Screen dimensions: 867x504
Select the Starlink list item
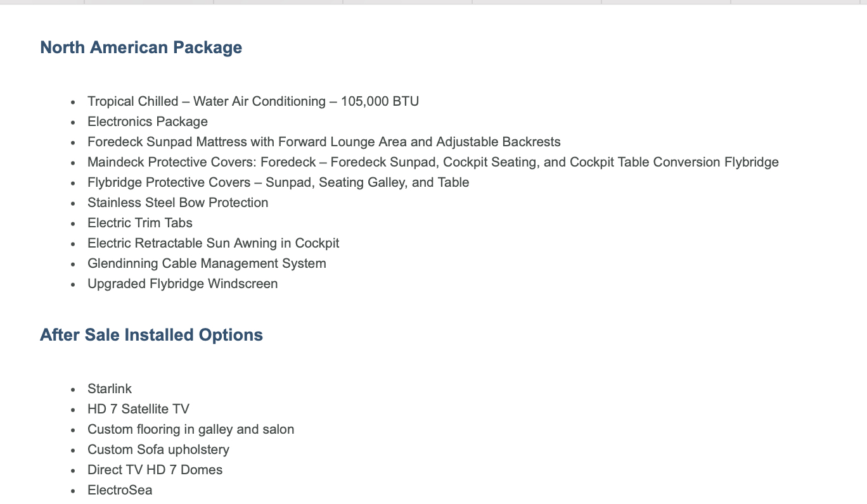[110, 389]
